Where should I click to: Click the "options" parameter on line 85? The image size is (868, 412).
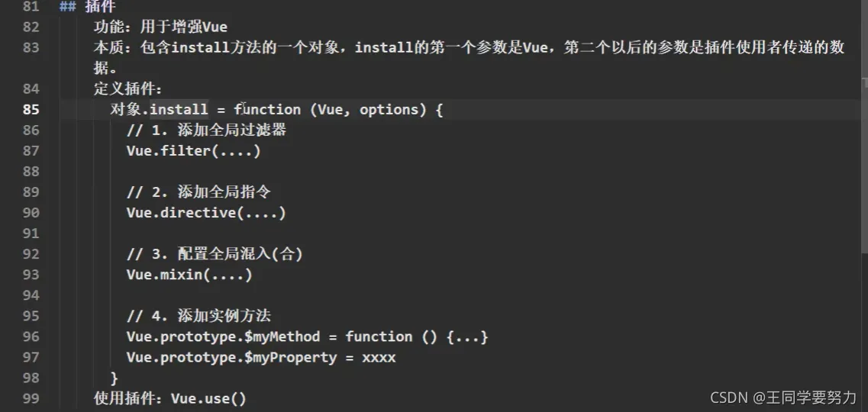[389, 110]
